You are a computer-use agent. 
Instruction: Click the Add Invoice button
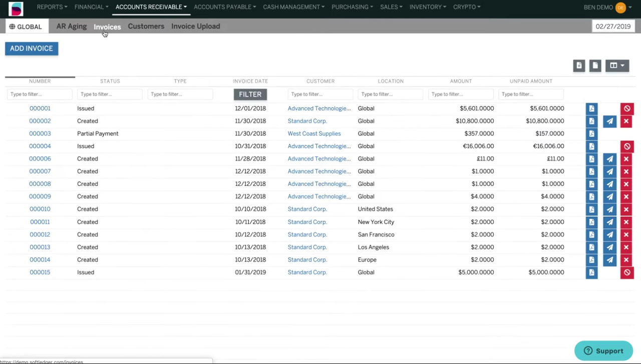click(32, 49)
